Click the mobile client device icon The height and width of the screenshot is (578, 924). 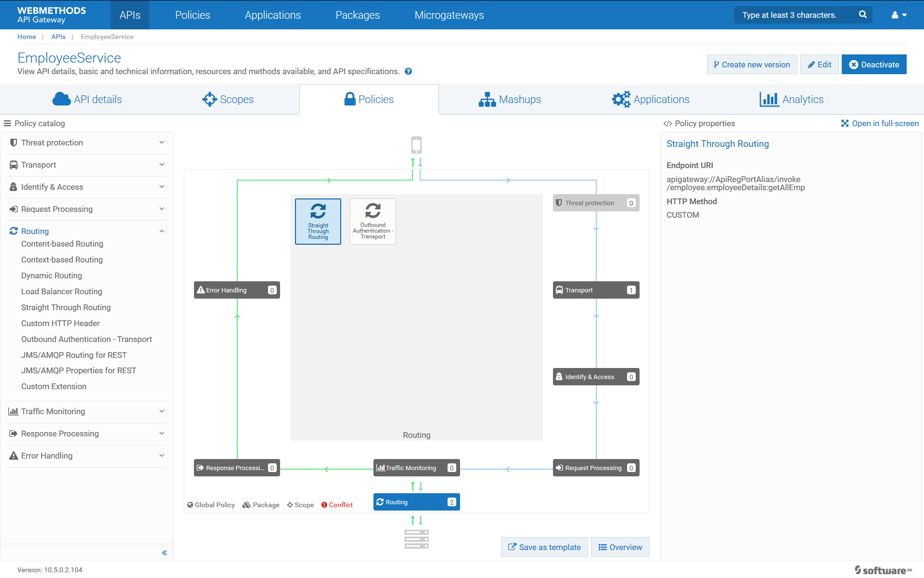pos(416,145)
